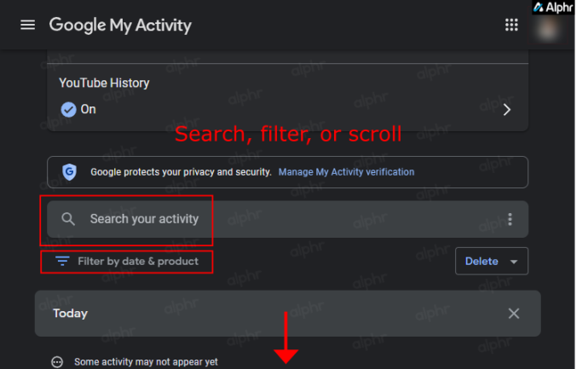This screenshot has width=588, height=369.
Task: Click the Google privacy shield icon
Action: pos(69,172)
